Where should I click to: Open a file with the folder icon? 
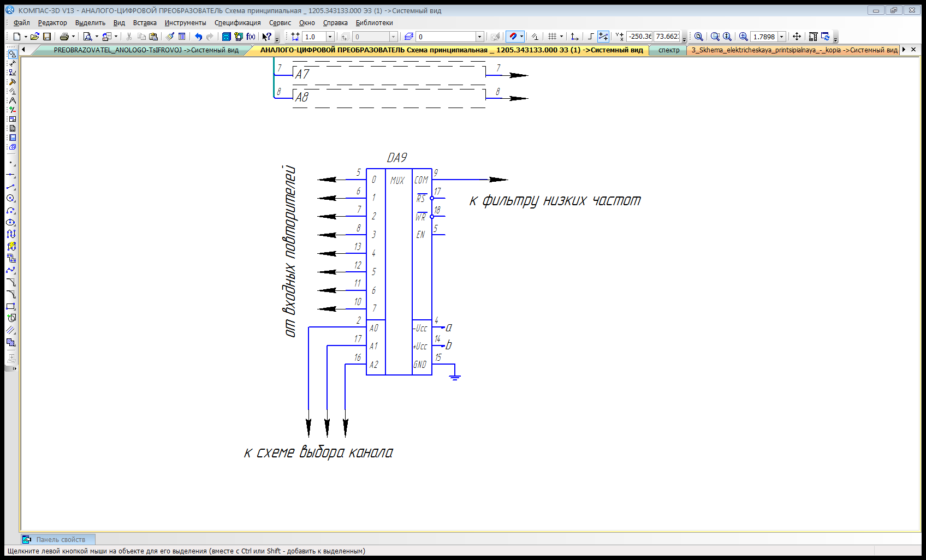point(35,37)
